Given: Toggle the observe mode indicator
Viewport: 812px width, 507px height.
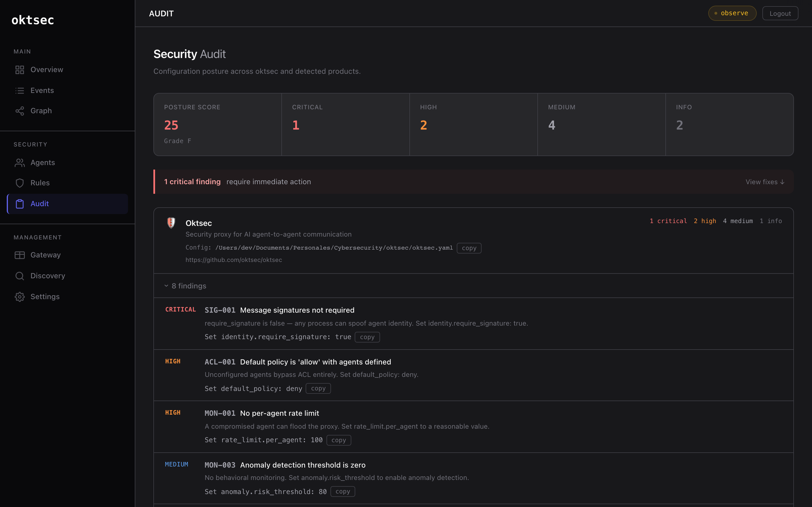Looking at the screenshot, I should (732, 13).
